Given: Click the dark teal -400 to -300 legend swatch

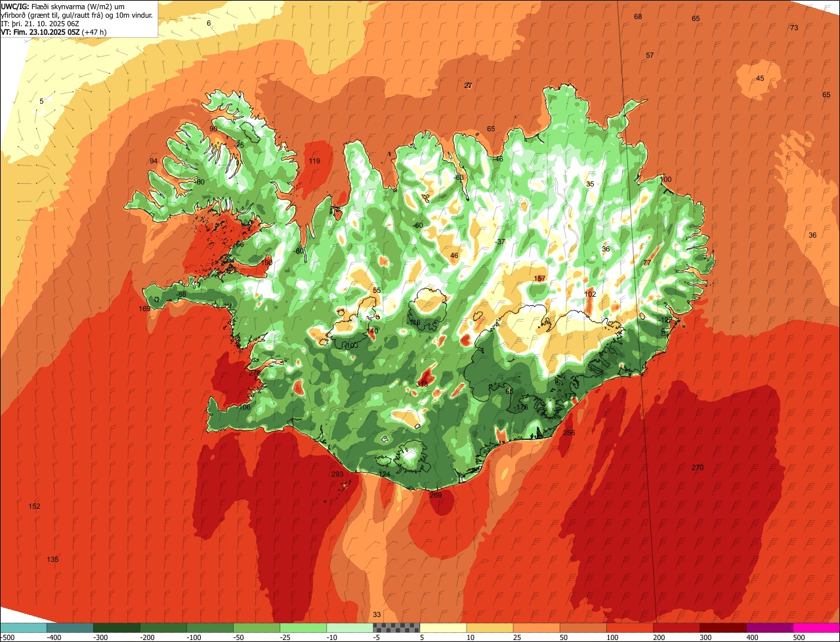Looking at the screenshot, I should pos(70,628).
